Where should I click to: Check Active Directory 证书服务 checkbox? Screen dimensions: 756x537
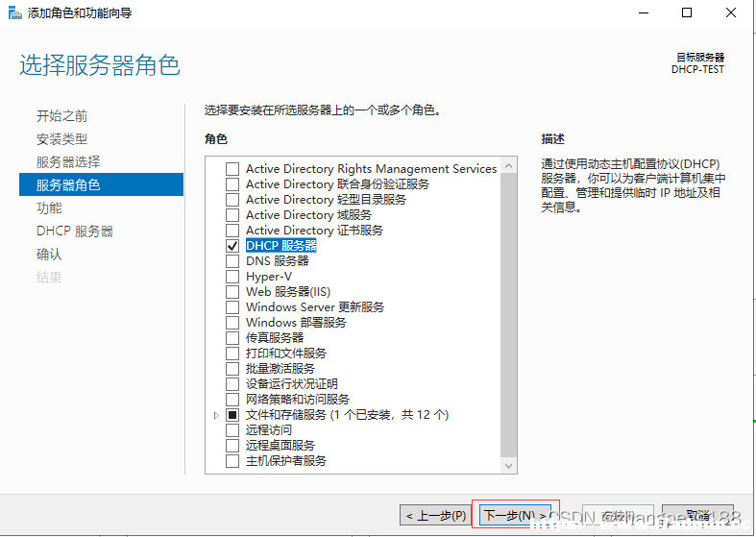coord(232,231)
